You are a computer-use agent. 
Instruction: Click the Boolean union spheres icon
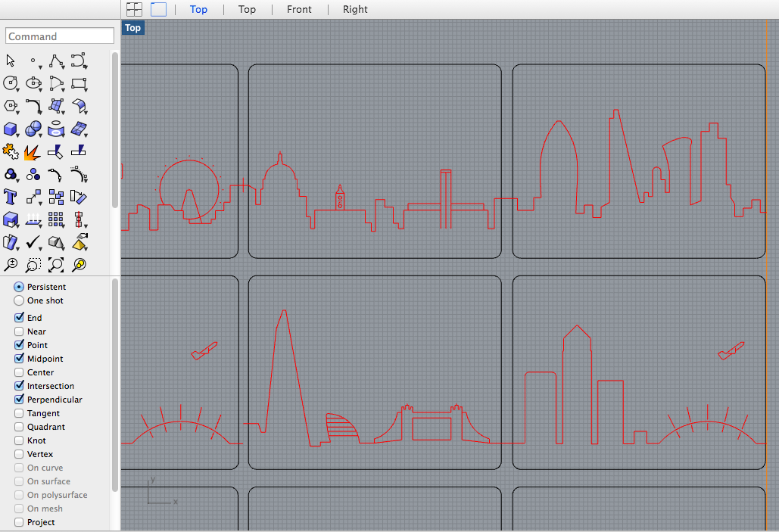point(33,129)
